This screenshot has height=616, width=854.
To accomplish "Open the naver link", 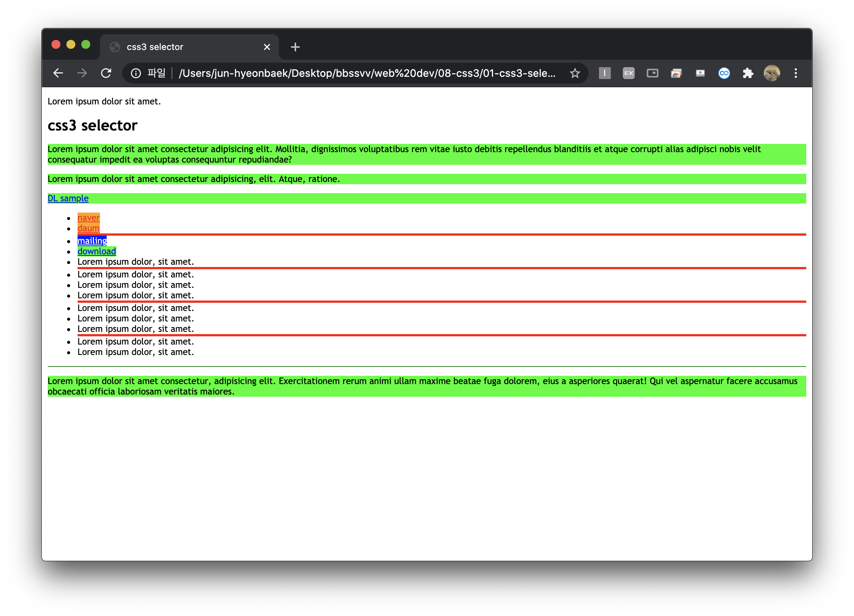I will coord(88,218).
